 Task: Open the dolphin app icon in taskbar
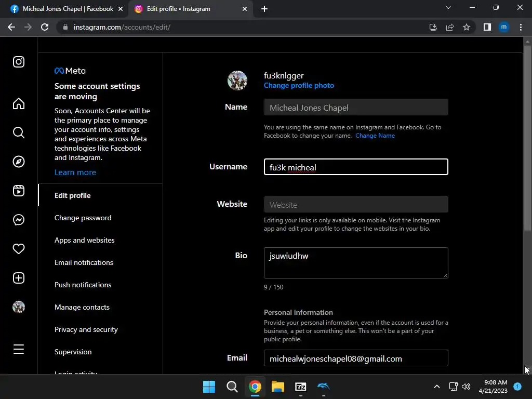click(x=323, y=387)
